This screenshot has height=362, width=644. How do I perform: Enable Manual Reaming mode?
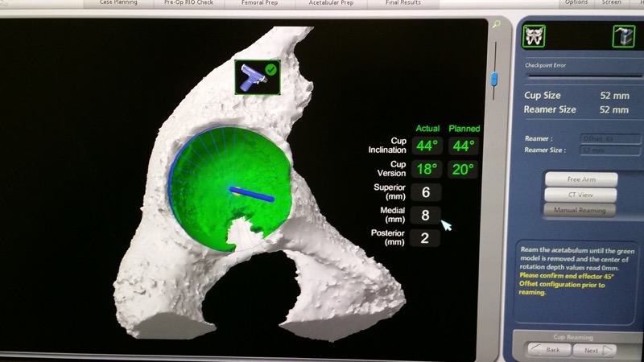[x=580, y=210]
